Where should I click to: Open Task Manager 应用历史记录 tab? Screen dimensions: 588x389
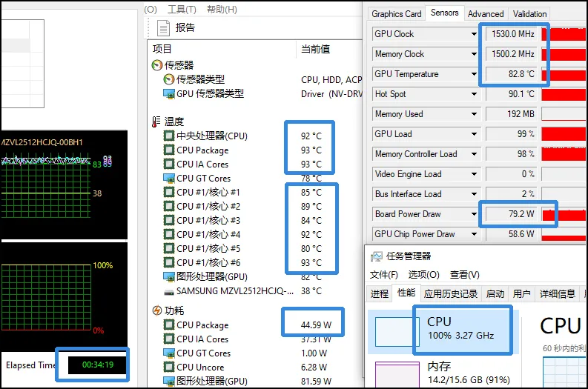450,294
